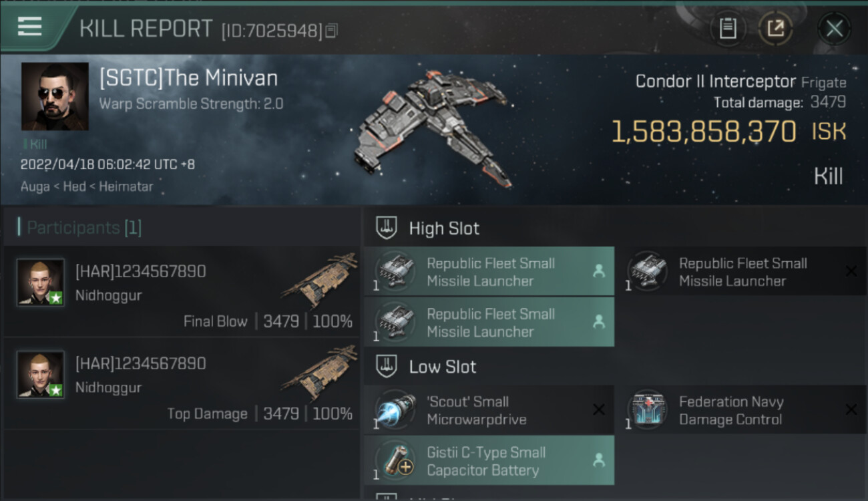Viewport: 868px width, 501px height.
Task: Click the Gistii C-Type Capacitor Battery icon
Action: pos(395,461)
